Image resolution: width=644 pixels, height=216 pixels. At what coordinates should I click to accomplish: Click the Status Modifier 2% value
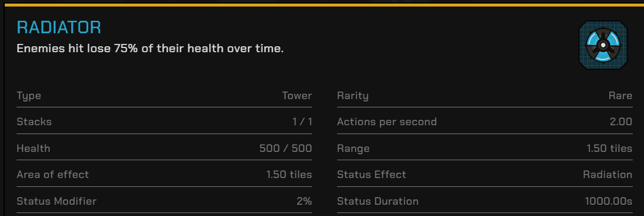tap(304, 201)
